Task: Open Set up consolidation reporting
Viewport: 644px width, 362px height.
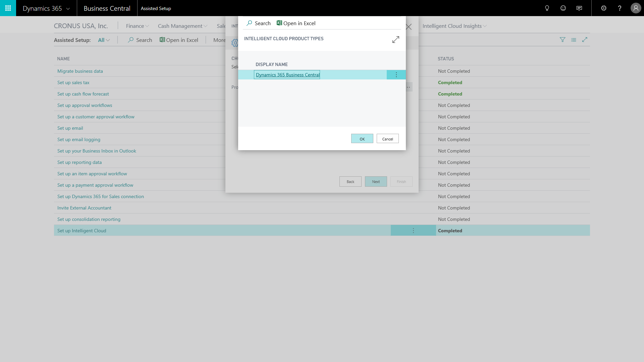Action: [89, 219]
